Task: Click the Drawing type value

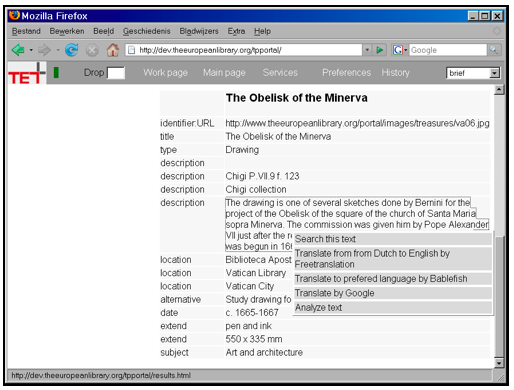Action: pos(242,150)
